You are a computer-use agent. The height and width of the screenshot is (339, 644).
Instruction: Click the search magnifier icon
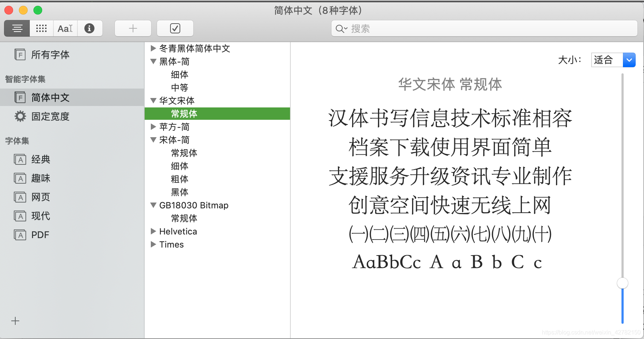pyautogui.click(x=341, y=29)
